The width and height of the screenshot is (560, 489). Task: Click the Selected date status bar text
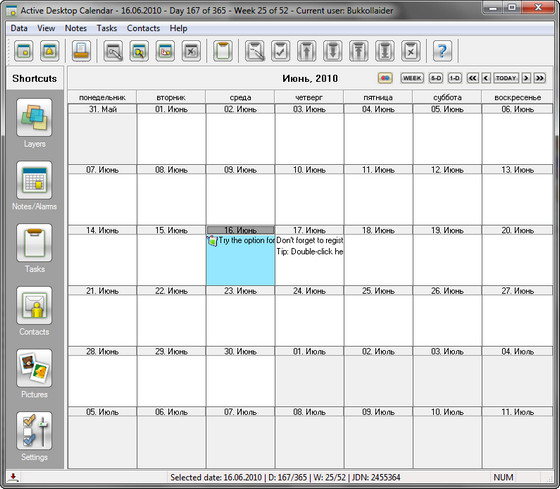285,477
